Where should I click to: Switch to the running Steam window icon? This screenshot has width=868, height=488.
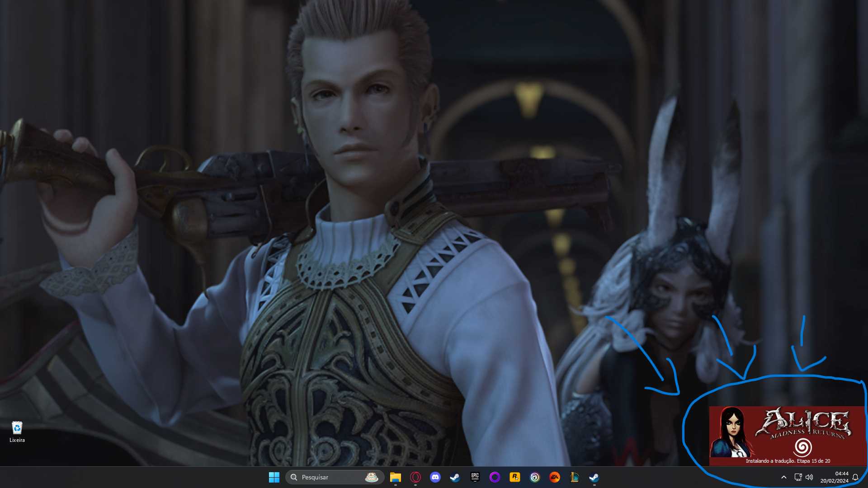tap(594, 477)
